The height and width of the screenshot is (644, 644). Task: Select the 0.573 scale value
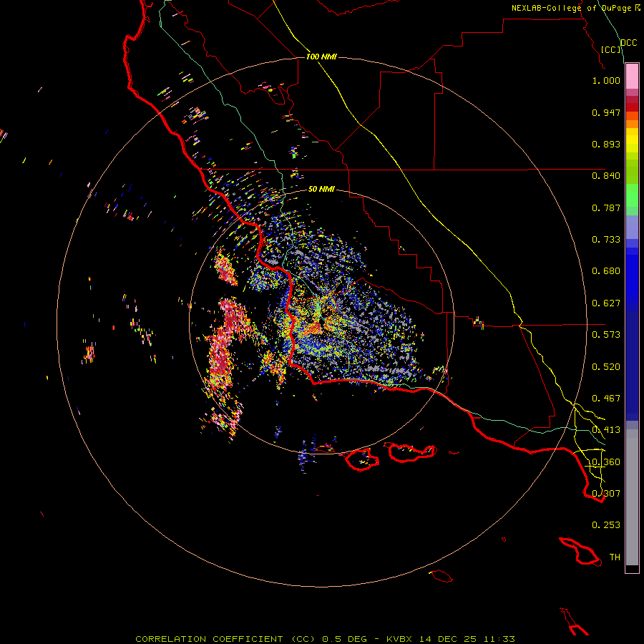coord(606,335)
